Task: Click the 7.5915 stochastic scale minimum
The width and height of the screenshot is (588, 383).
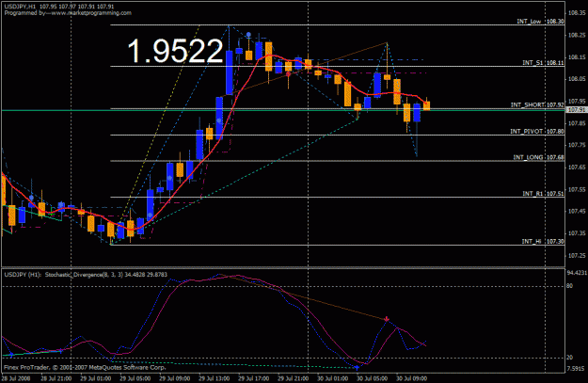Action: pos(576,368)
